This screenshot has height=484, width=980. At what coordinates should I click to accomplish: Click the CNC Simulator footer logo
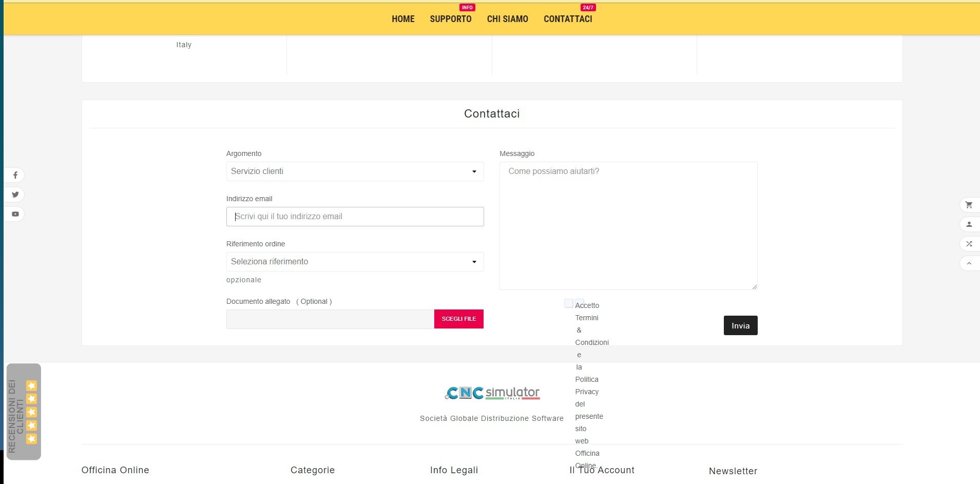point(492,393)
